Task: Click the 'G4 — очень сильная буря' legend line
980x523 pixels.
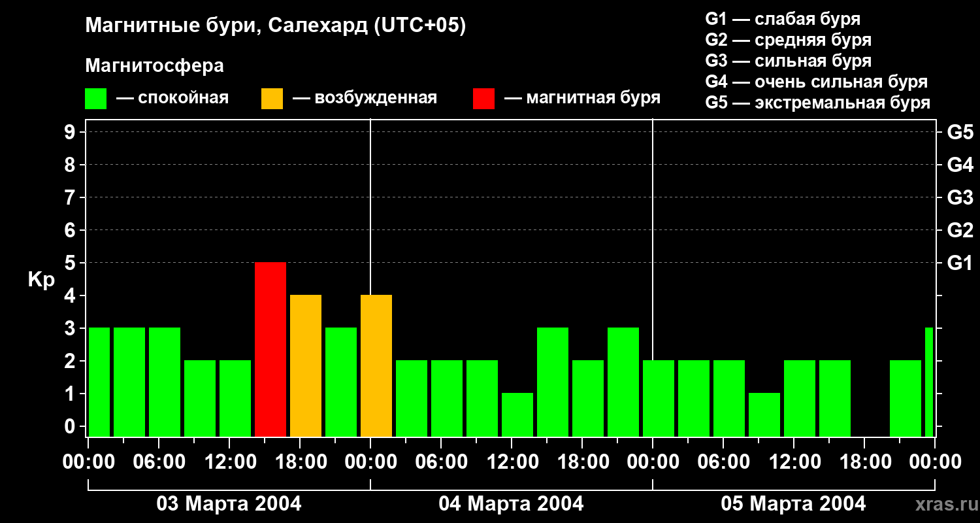Action: 816,82
